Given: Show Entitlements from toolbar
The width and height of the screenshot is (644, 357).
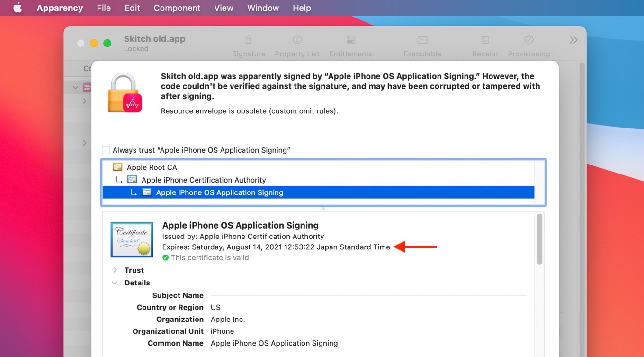Looking at the screenshot, I should click(351, 46).
